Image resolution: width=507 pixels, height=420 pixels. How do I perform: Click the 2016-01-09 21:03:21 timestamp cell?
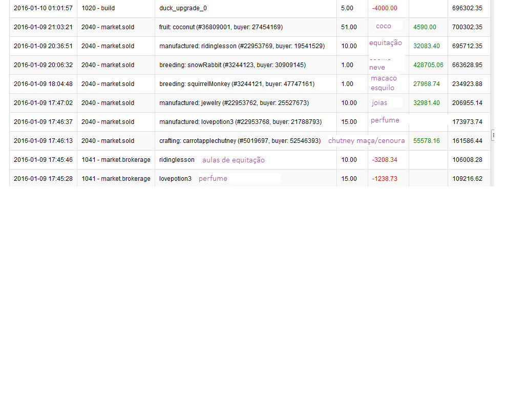(x=43, y=27)
